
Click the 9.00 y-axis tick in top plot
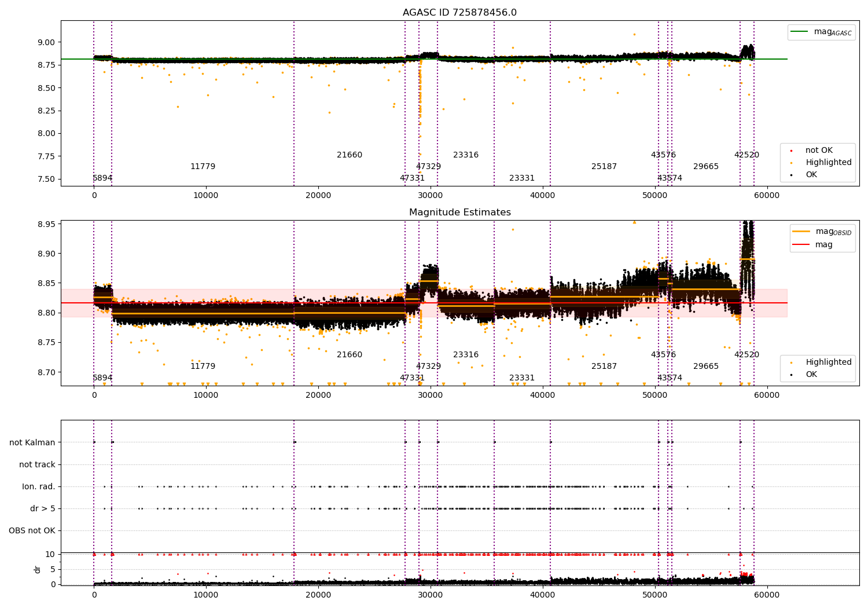[x=46, y=42]
